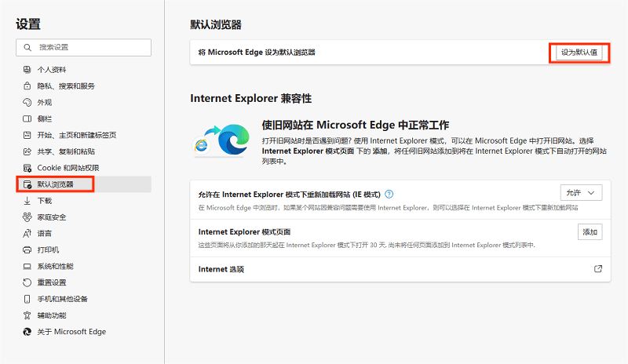Click the 打印机 printer icon
628x364 pixels.
click(x=27, y=250)
